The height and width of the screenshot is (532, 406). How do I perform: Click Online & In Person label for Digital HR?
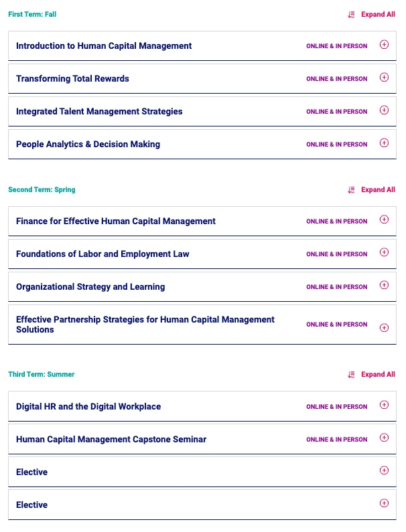336,407
